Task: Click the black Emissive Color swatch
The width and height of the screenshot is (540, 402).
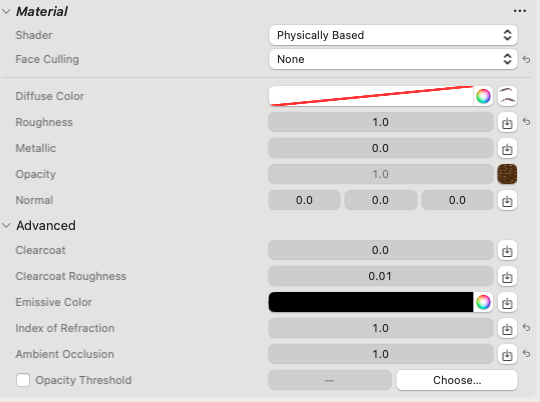Action: coord(371,302)
